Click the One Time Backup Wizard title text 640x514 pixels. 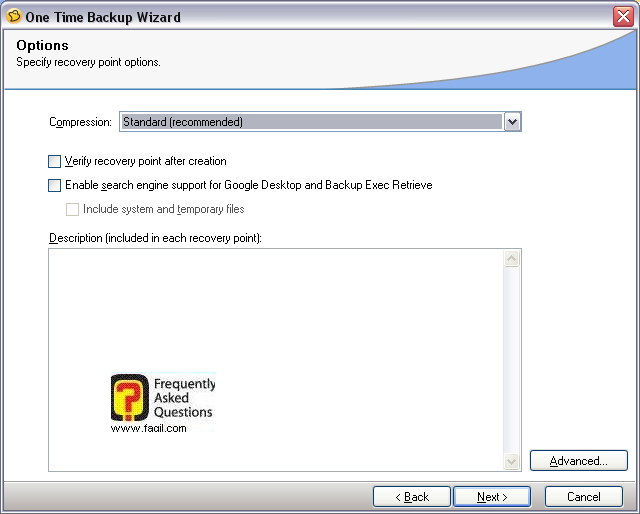104,17
